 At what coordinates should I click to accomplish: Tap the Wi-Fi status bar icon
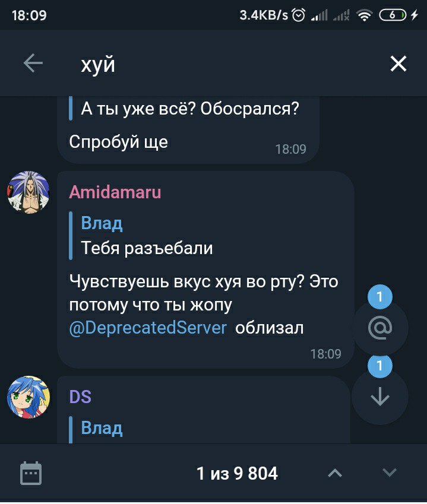point(364,15)
